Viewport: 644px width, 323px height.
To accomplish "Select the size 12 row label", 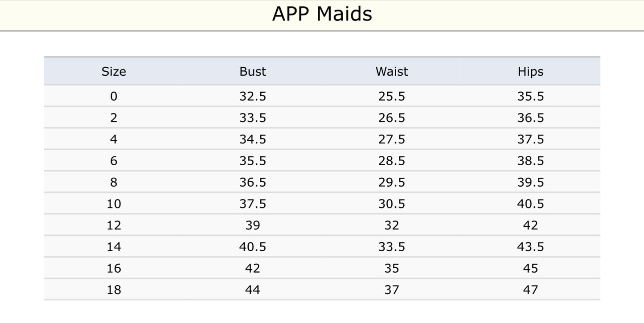I will [114, 225].
